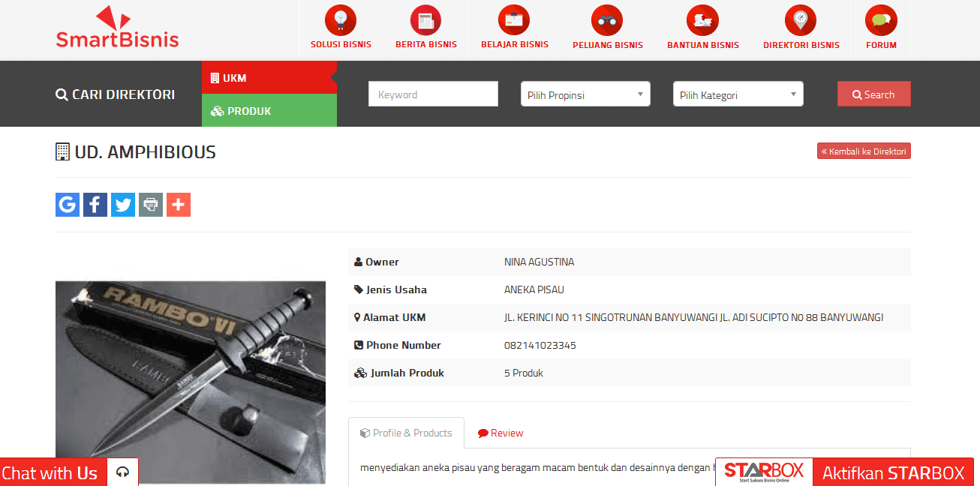Switch to the Produk directory tab

(268, 111)
